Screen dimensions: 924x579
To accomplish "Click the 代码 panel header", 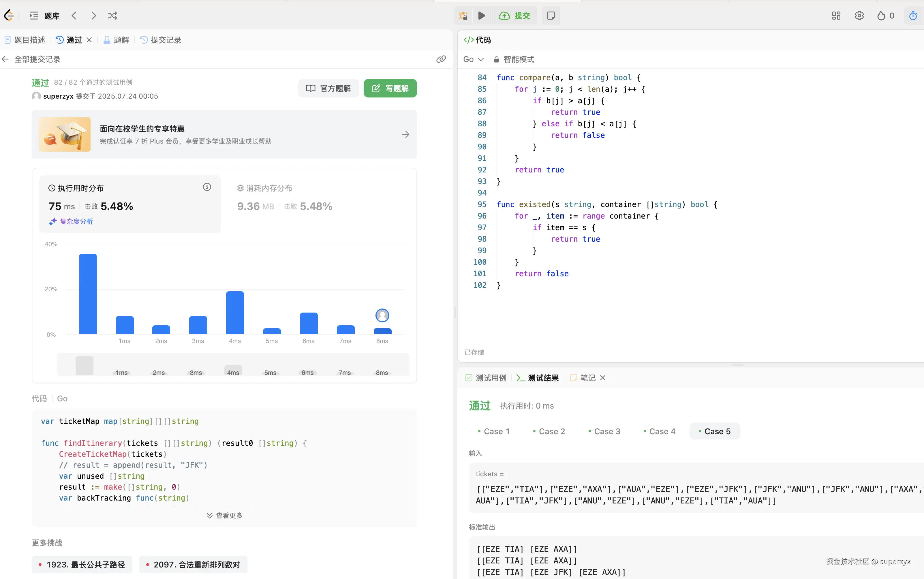I will (x=477, y=40).
